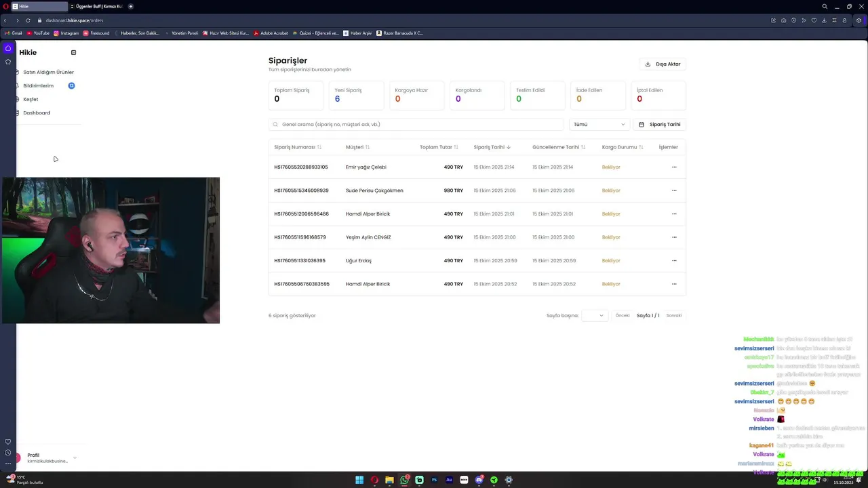Open the bookmarks heart icon
The width and height of the screenshot is (868, 488).
814,20
